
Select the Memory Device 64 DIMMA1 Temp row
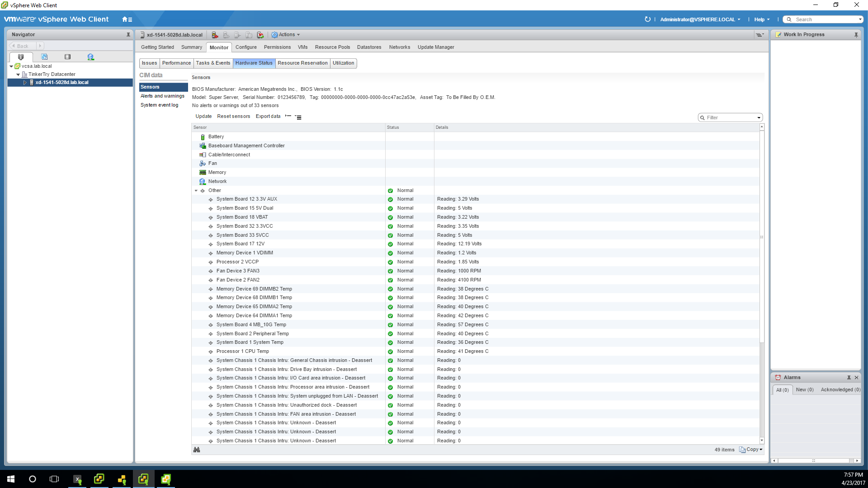click(475, 316)
